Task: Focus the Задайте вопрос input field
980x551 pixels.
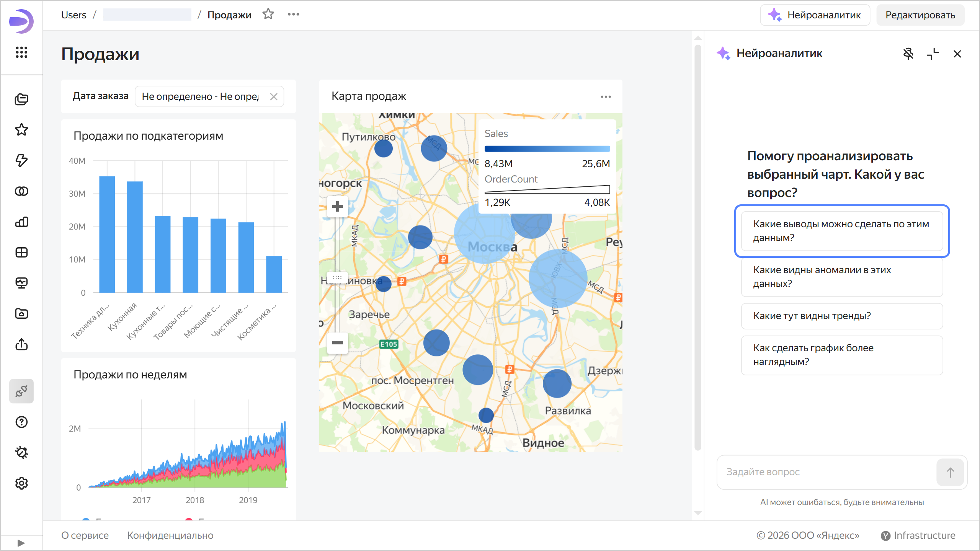Action: click(827, 472)
